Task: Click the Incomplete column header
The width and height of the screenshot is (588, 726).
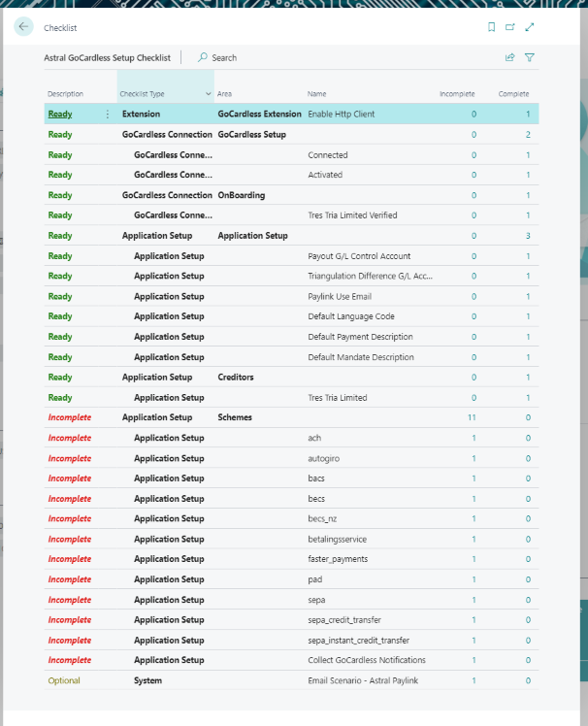Action: click(456, 94)
